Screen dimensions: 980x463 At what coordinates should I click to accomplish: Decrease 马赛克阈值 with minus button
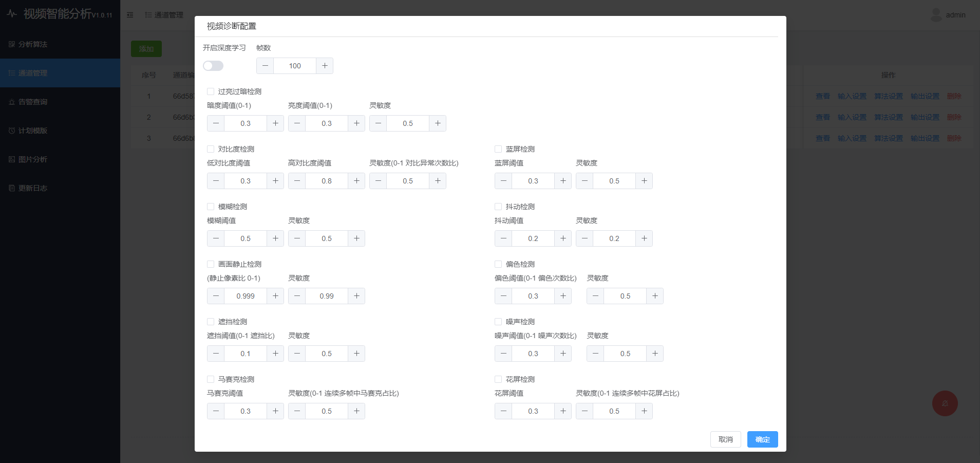click(216, 411)
